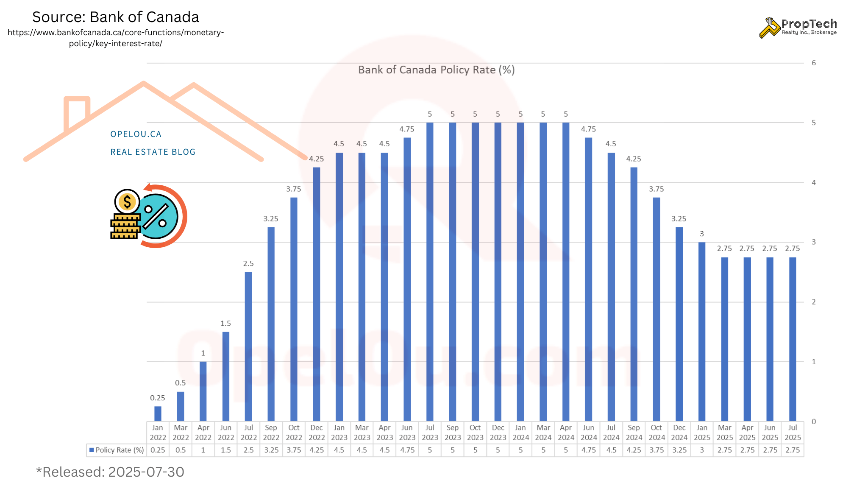Click the chart title Bank of Canada Policy Rate

point(436,70)
